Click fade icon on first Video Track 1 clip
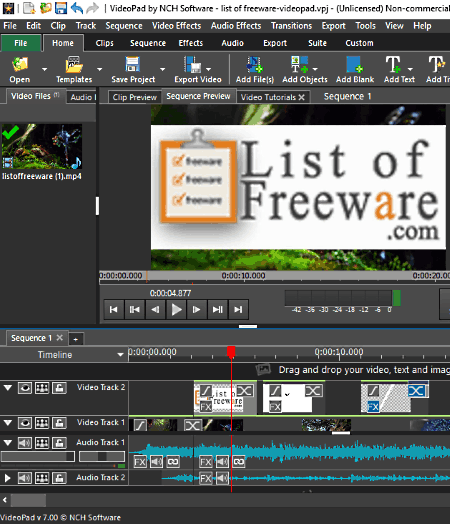This screenshot has height=524, width=450. [140, 425]
